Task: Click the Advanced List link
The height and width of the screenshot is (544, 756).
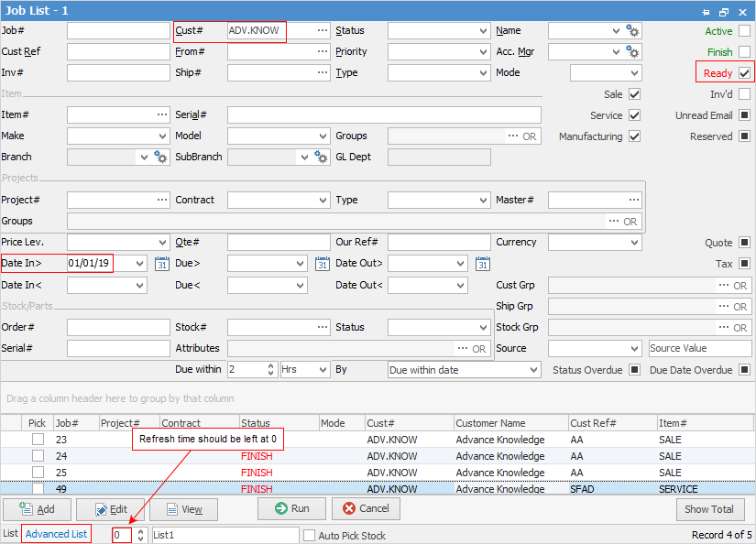Action: click(x=56, y=534)
